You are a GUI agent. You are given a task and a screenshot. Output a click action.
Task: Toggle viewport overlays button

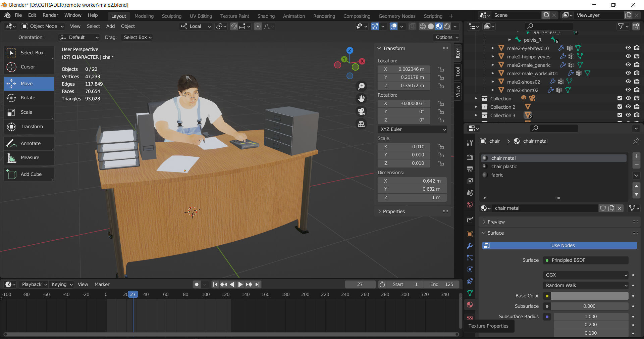tap(393, 26)
